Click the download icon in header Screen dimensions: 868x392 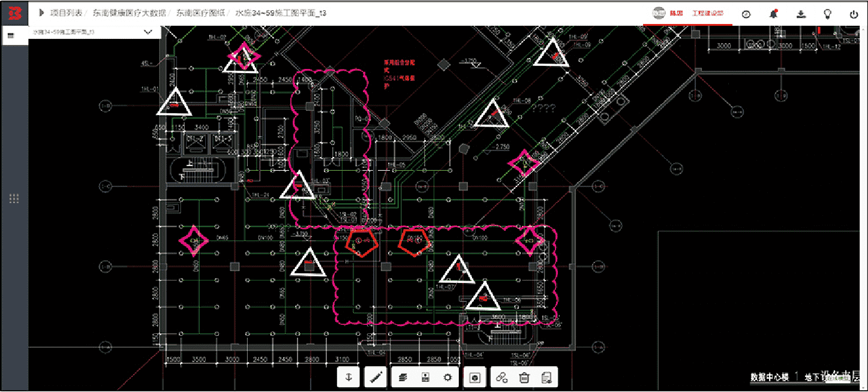click(x=801, y=14)
